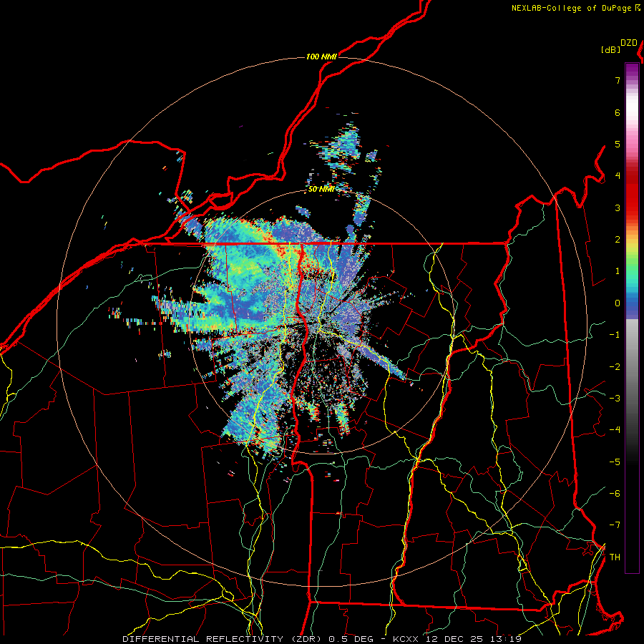The image size is (644, 644).
Task: Click the 0.5 DEG elevation text
Action: [x=351, y=639]
